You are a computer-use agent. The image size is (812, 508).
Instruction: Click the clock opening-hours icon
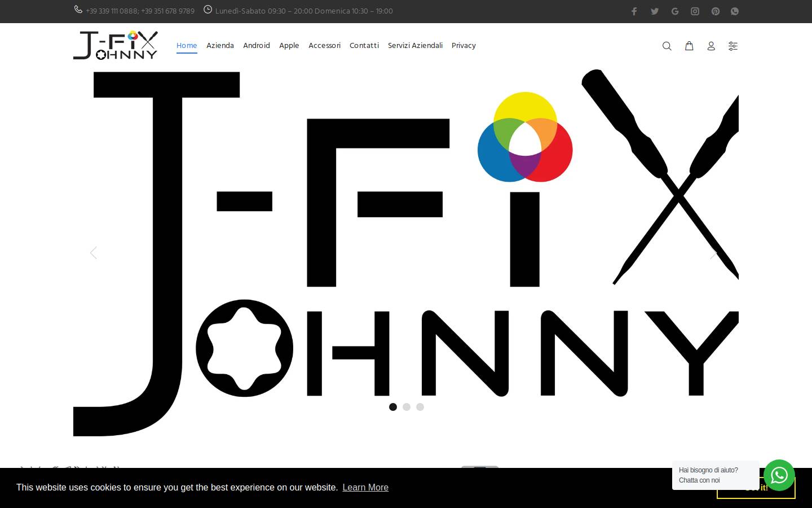[x=208, y=10]
